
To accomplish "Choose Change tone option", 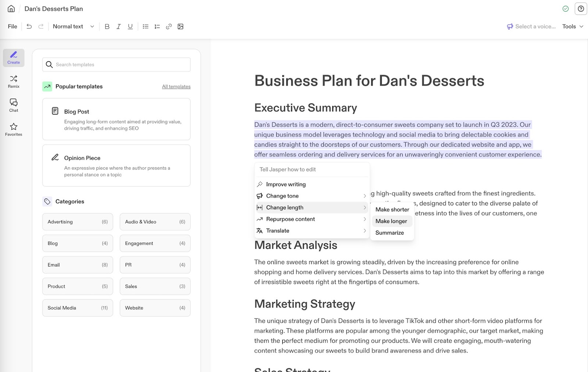I will click(x=312, y=196).
